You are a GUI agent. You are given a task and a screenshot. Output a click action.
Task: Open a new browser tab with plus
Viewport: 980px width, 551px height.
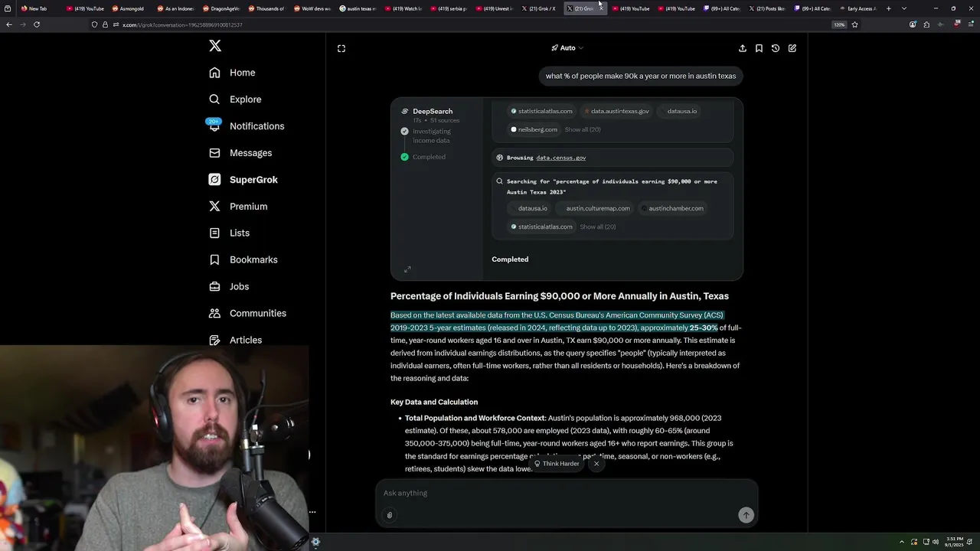889,8
